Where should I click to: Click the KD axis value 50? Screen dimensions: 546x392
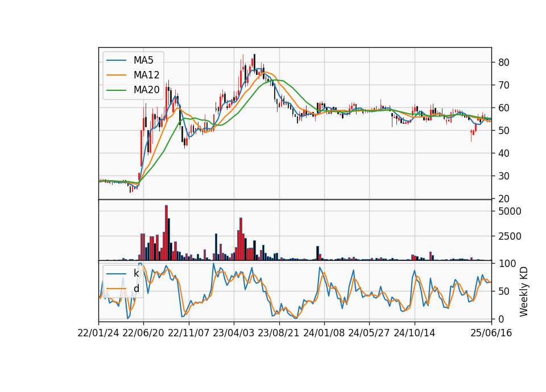pyautogui.click(x=503, y=291)
